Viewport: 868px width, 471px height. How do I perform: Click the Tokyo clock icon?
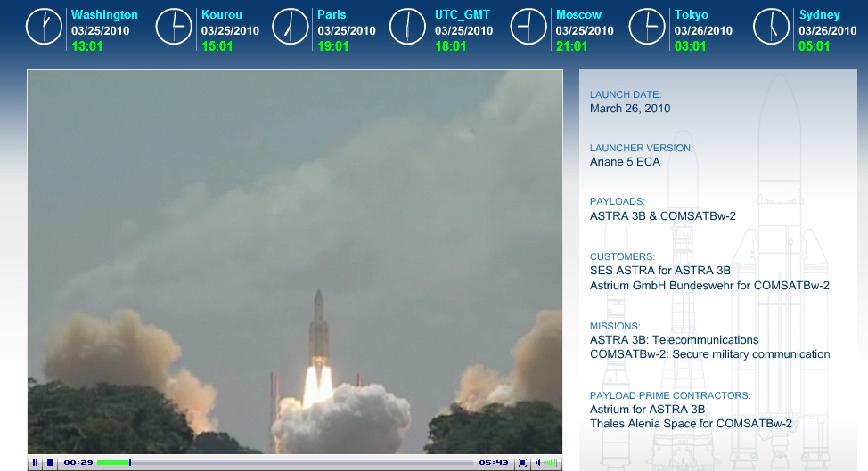pos(647,27)
